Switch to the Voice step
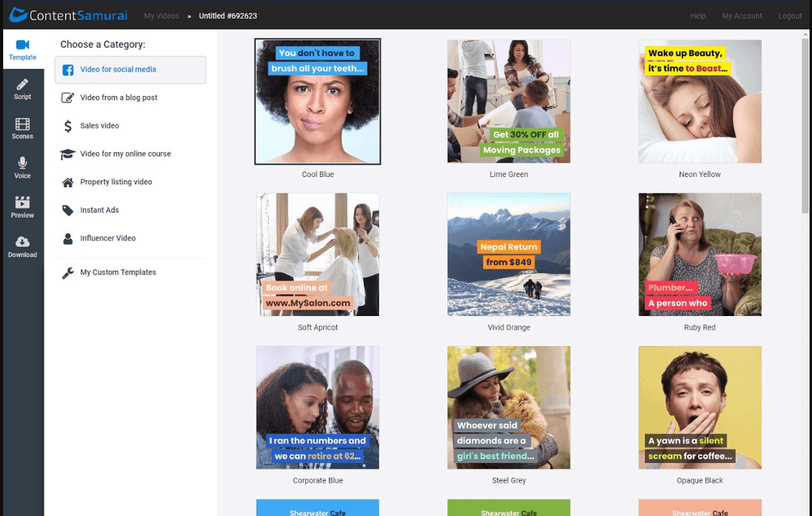The image size is (812, 516). (22, 168)
